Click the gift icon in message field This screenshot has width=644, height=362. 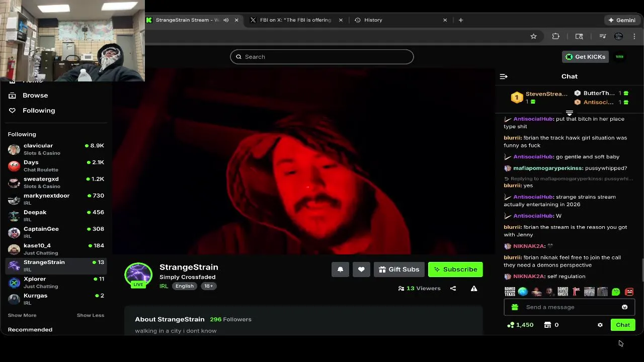click(514, 307)
